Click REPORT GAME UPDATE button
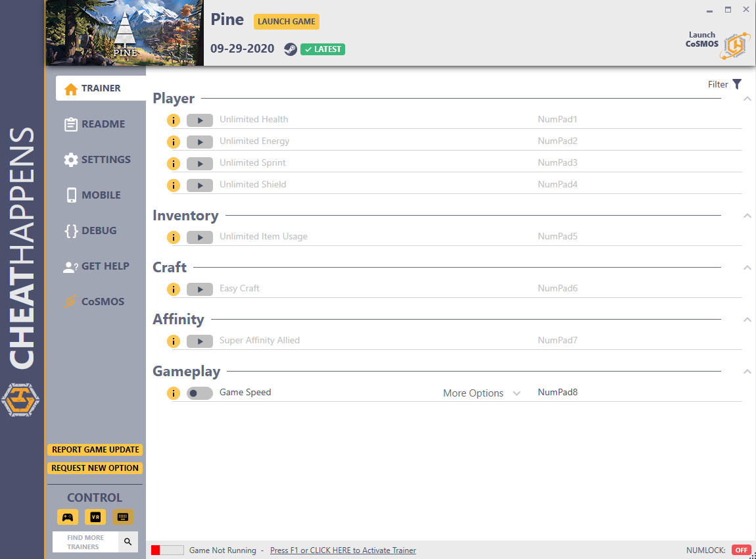The width and height of the screenshot is (756, 559). [x=95, y=450]
